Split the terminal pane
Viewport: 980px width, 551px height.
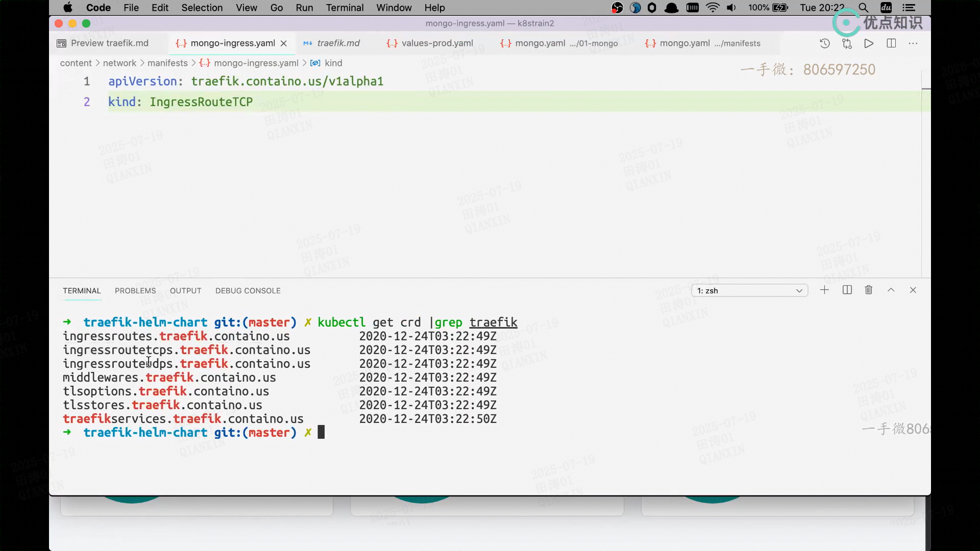coord(847,290)
